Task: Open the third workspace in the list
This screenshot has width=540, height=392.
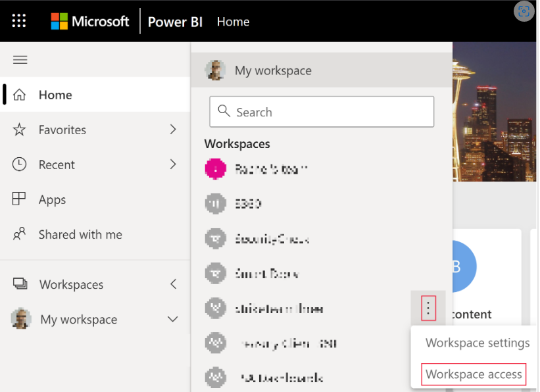Action: coord(322,239)
